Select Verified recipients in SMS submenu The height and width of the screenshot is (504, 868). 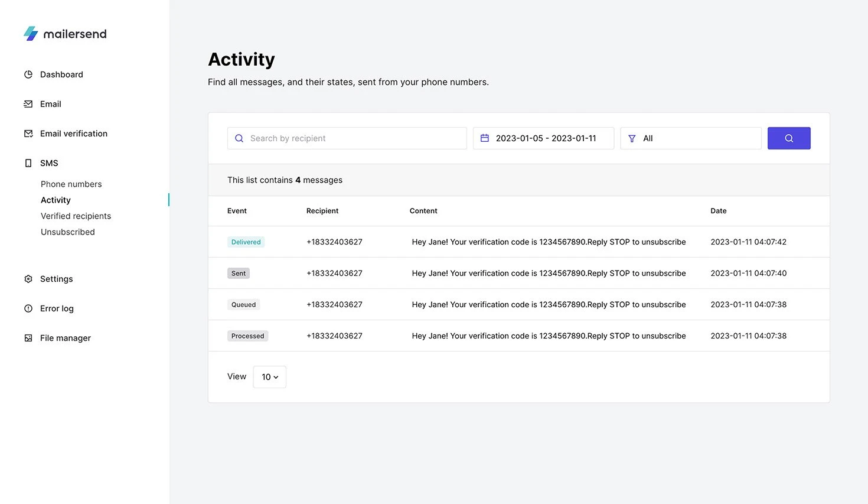(76, 216)
